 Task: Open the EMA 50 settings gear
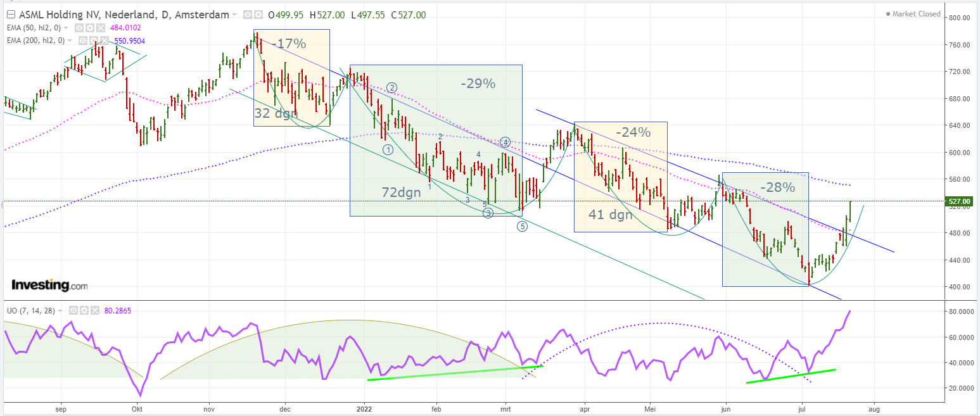[89, 28]
